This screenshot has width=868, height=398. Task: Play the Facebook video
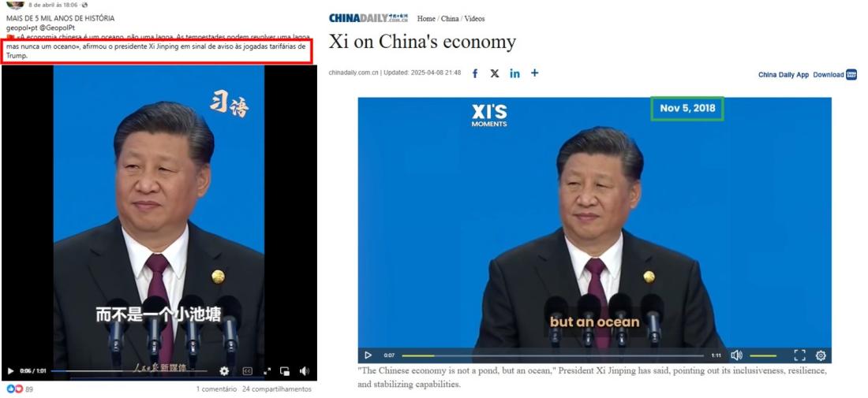(x=10, y=371)
